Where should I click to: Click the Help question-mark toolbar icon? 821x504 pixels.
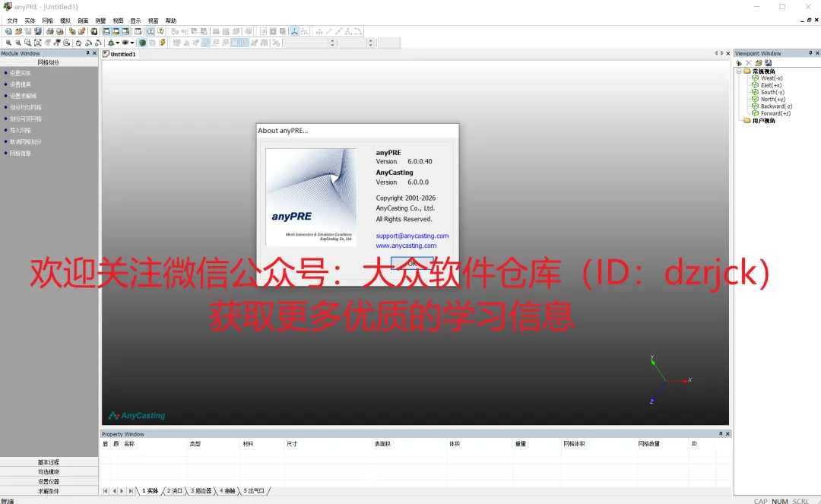pos(160,31)
